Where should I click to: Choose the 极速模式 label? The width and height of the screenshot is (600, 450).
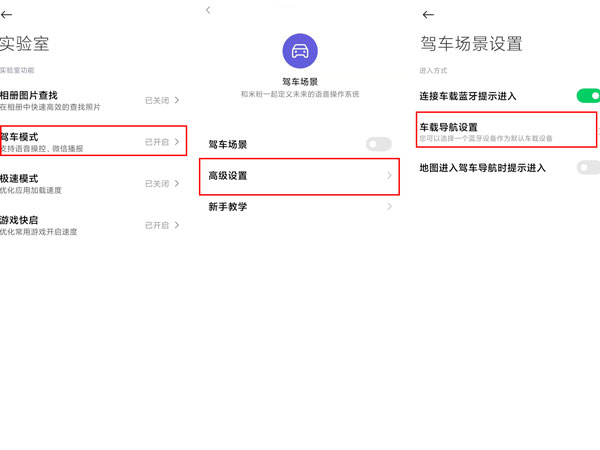(x=20, y=178)
